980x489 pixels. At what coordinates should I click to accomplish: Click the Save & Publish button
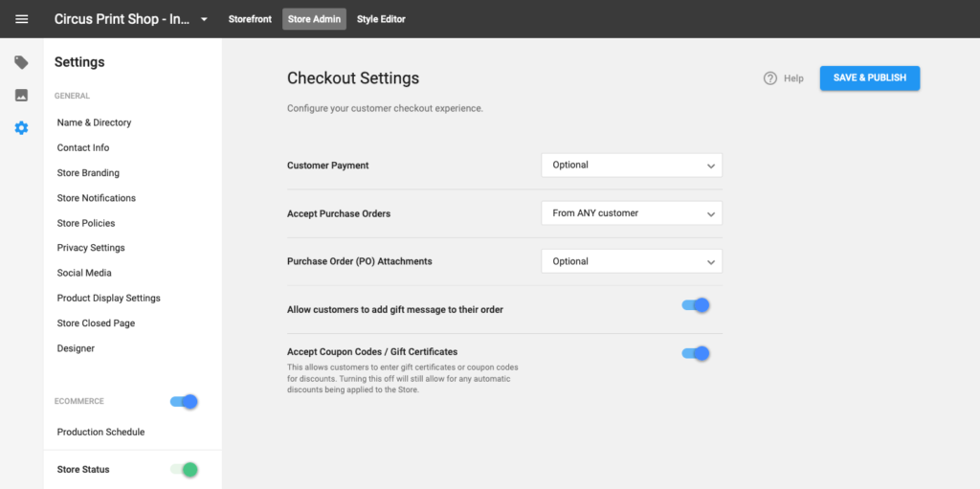pos(869,78)
